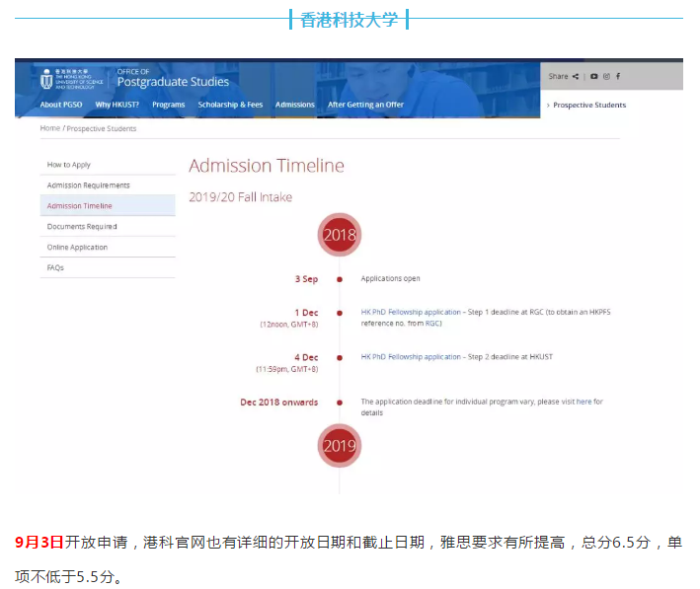Viewport: 700px width, 589px height.
Task: Click the 2019/20 Fall Intake subheading
Action: (241, 196)
